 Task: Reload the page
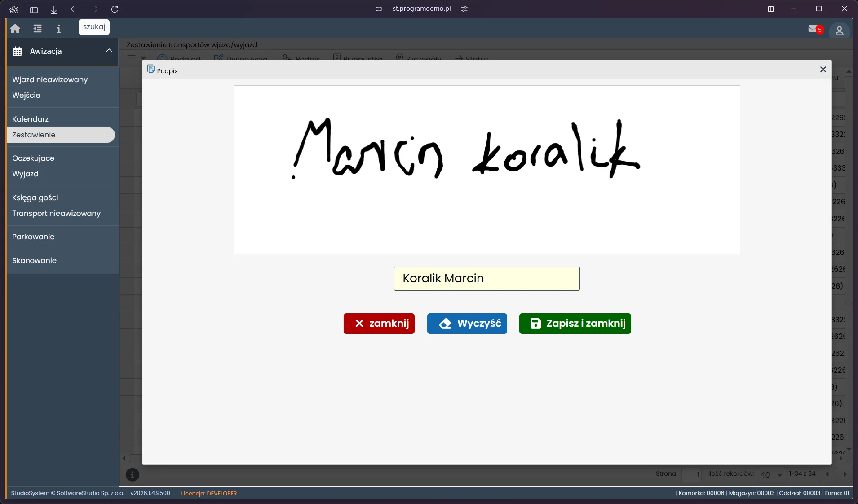pos(115,9)
